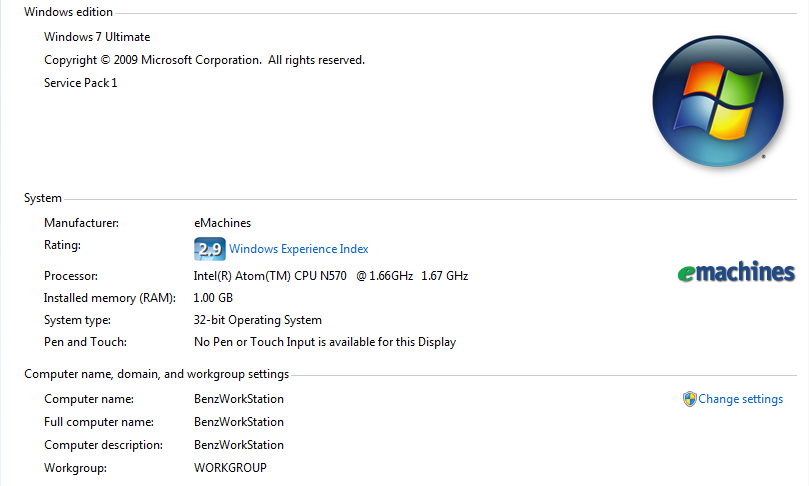The image size is (809, 486).
Task: Select the Windows 7 Ultimate edition text
Action: point(97,37)
